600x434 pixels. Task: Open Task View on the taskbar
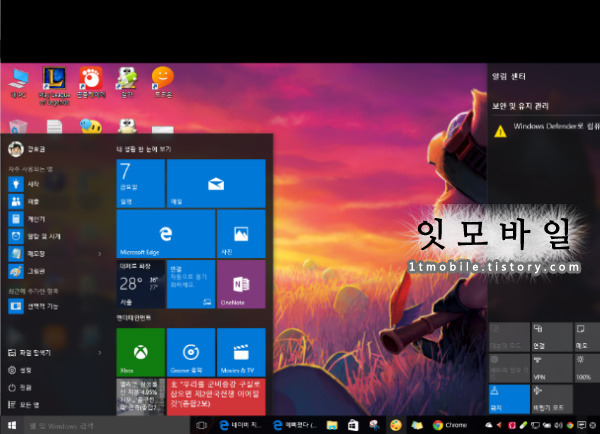[x=201, y=425]
